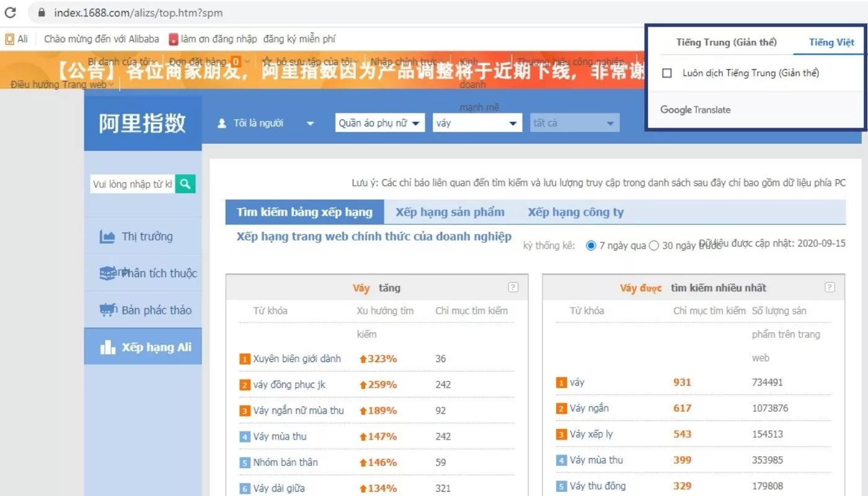Viewport: 868px width, 496px height.
Task: Open Phân tích thuộc in the sidebar
Action: (x=143, y=273)
